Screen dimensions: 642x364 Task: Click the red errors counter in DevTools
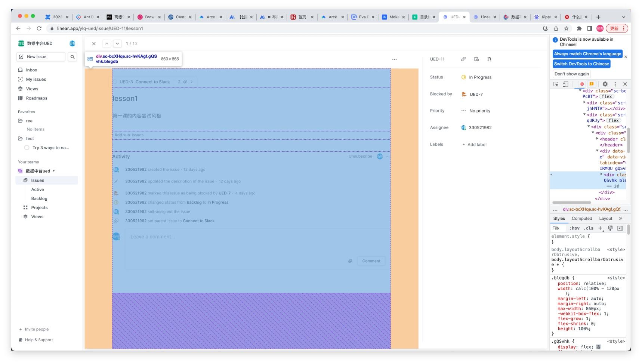[582, 84]
